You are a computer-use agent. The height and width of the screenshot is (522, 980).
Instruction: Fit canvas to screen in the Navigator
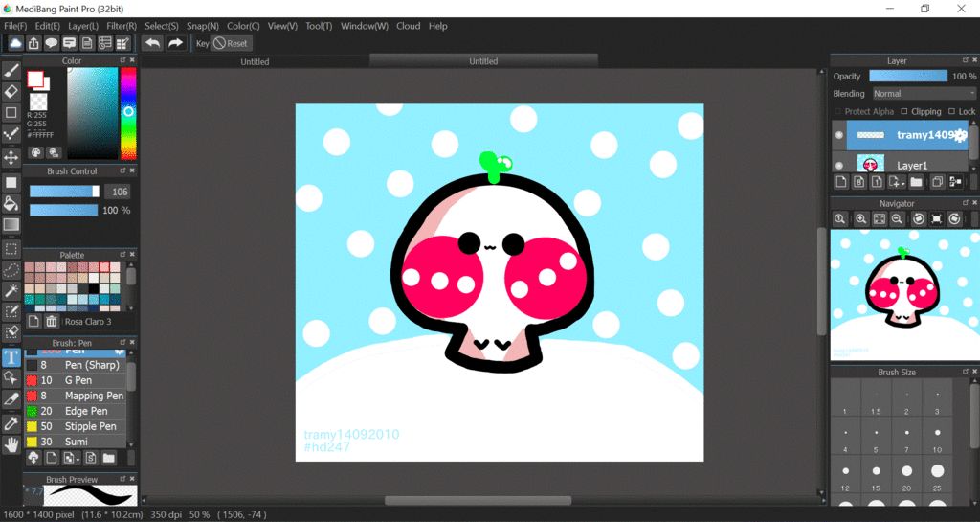pos(880,218)
